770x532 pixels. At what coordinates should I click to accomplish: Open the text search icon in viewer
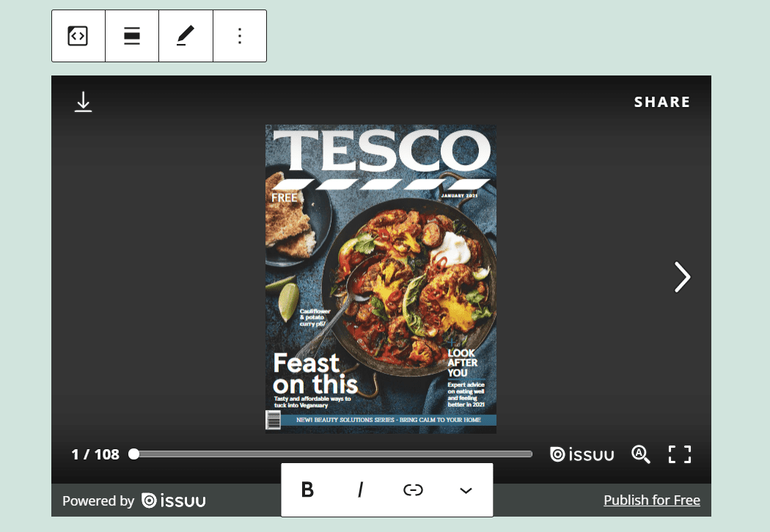(640, 454)
